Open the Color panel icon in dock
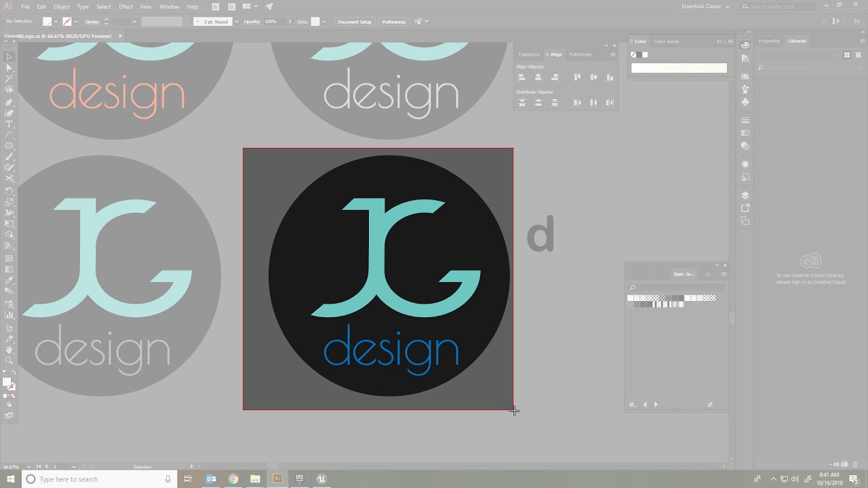868x488 pixels. coord(745,45)
